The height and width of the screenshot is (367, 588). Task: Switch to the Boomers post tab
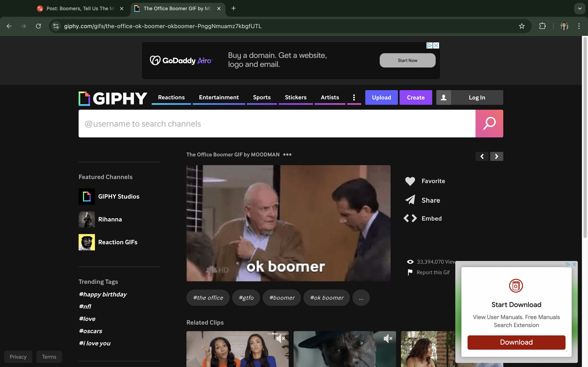(x=78, y=9)
